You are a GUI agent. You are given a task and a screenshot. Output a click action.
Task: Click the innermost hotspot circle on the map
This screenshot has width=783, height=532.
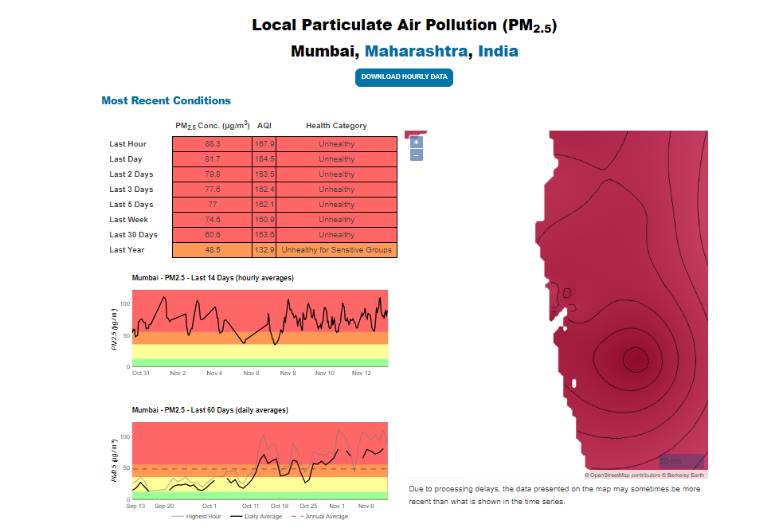634,358
